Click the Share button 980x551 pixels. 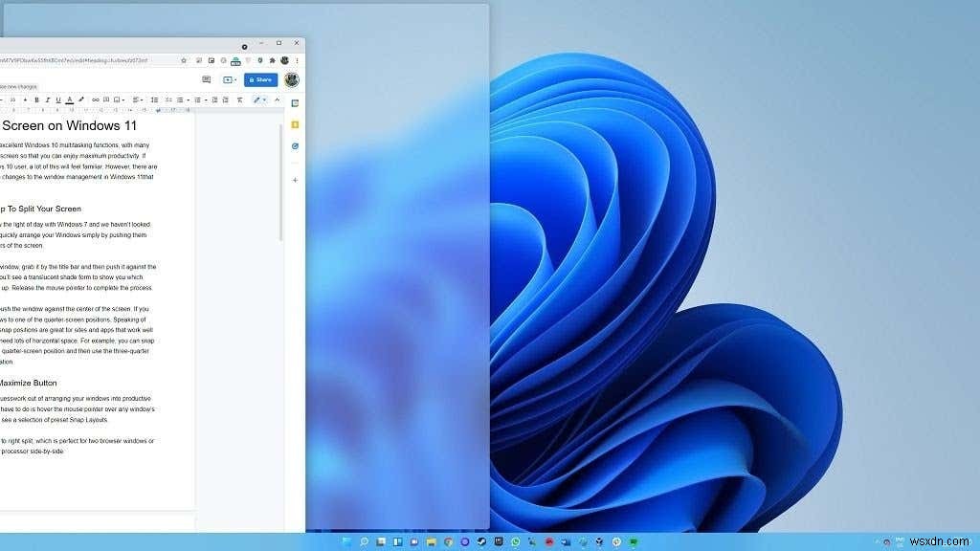[260, 79]
